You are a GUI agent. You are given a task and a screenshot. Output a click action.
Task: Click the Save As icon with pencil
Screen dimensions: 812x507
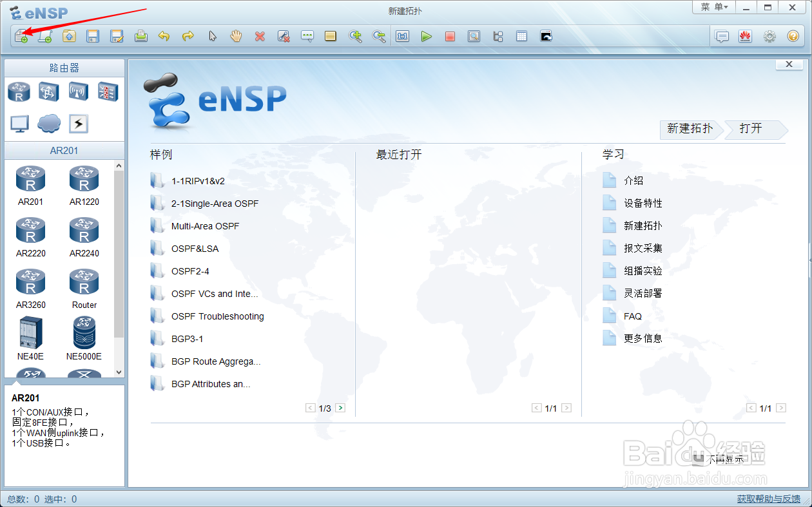117,36
